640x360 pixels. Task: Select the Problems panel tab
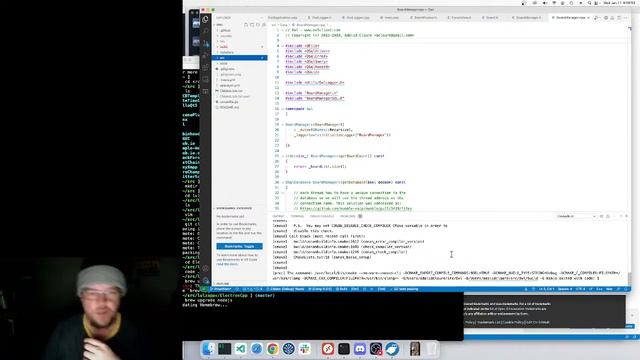pos(348,216)
